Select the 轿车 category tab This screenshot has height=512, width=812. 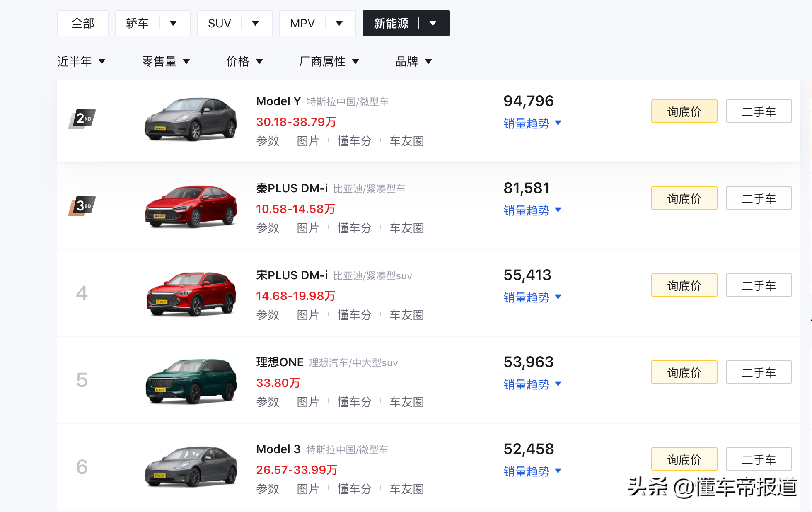[x=138, y=23]
